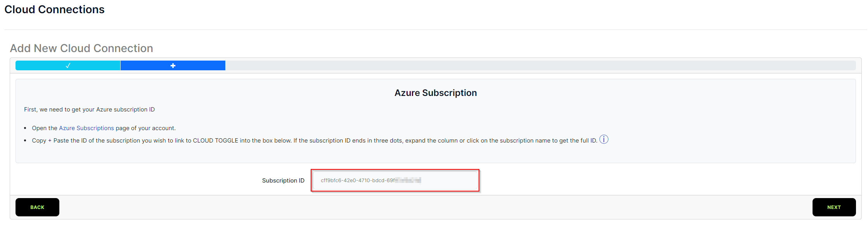Click the bullet dot before 'Open the'
This screenshot has width=868, height=228.
point(25,128)
